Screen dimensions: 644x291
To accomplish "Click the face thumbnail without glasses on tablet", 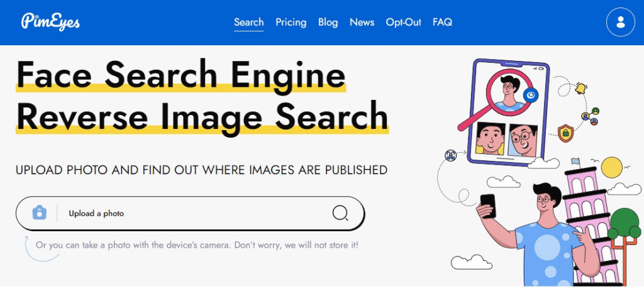I will pyautogui.click(x=491, y=139).
